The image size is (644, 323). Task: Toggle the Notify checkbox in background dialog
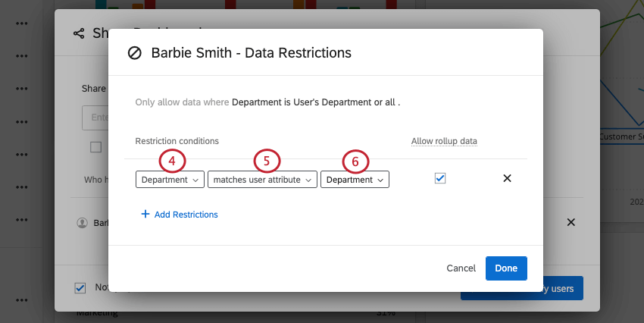click(x=80, y=288)
